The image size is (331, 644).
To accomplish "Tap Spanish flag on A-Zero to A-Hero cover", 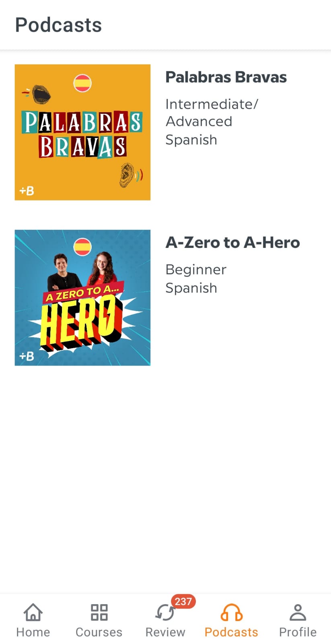I will click(82, 247).
